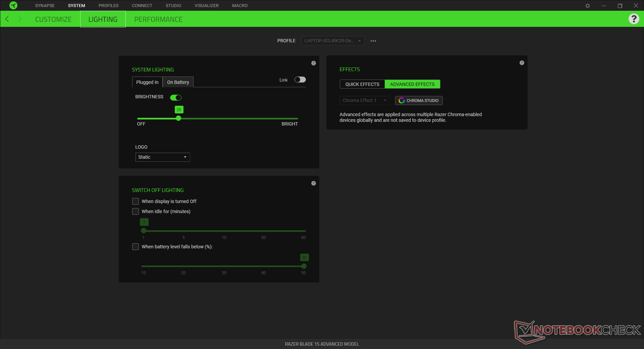The width and height of the screenshot is (644, 349).
Task: Open the Studio menu tab
Action: [173, 6]
